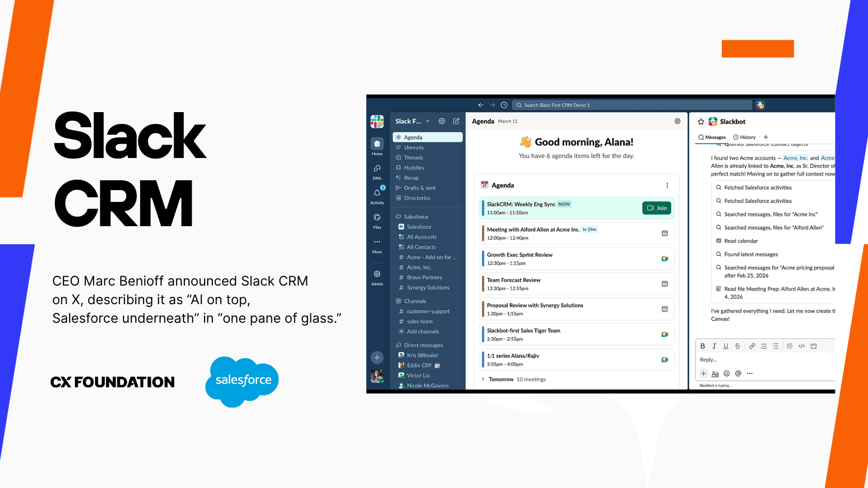Join the SlackCRM Weekly Eng Sync meeting
Image resolution: width=868 pixels, height=488 pixels.
pyautogui.click(x=656, y=208)
